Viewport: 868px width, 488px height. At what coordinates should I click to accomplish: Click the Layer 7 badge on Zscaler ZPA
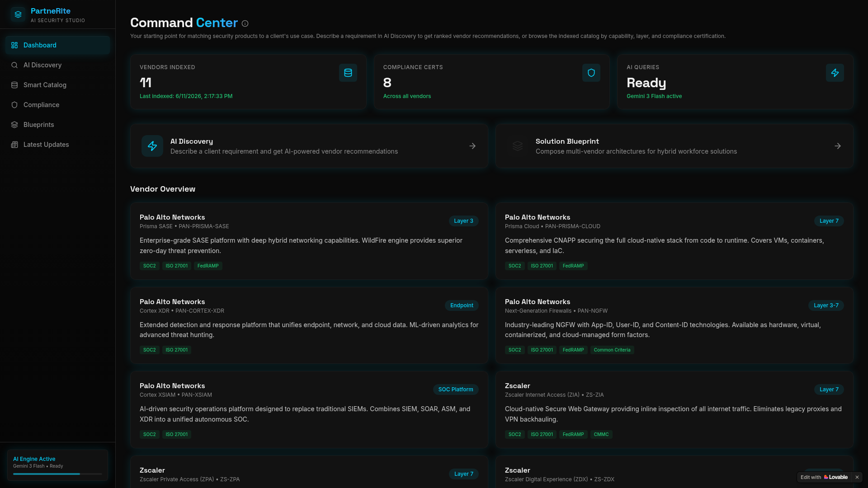click(463, 474)
